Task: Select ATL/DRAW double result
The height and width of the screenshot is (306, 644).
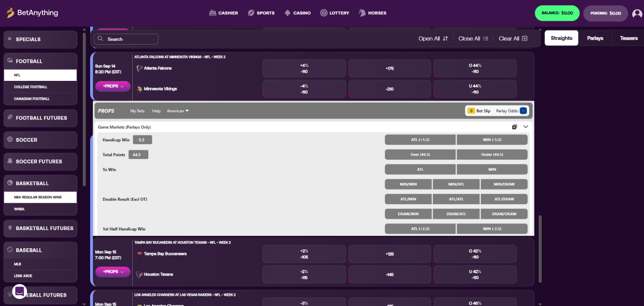Action: (x=504, y=199)
